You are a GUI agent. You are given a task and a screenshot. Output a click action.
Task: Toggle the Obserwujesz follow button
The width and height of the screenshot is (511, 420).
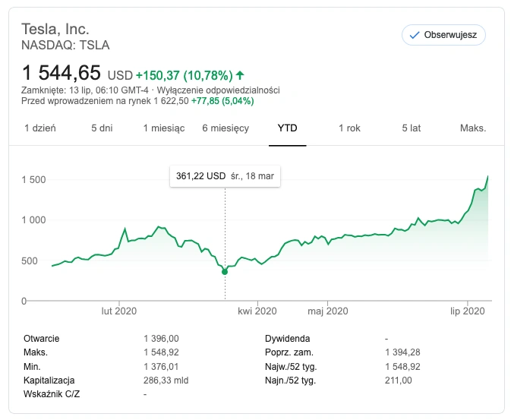[x=443, y=35]
